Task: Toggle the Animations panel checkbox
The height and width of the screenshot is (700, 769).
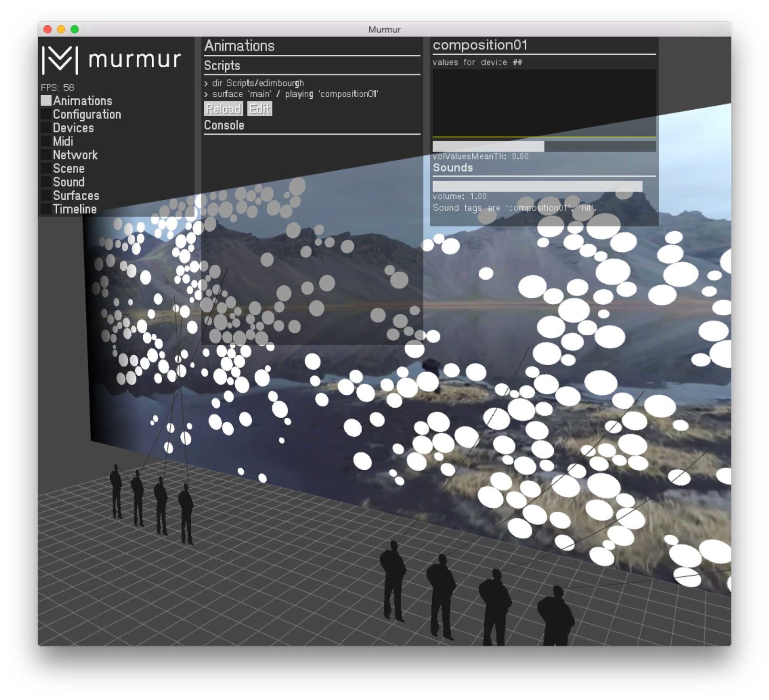Action: (46, 101)
